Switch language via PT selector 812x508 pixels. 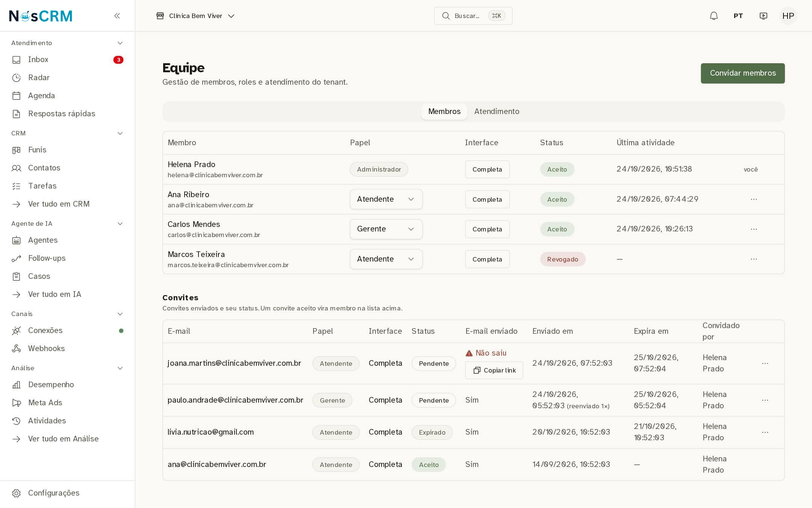pos(738,16)
